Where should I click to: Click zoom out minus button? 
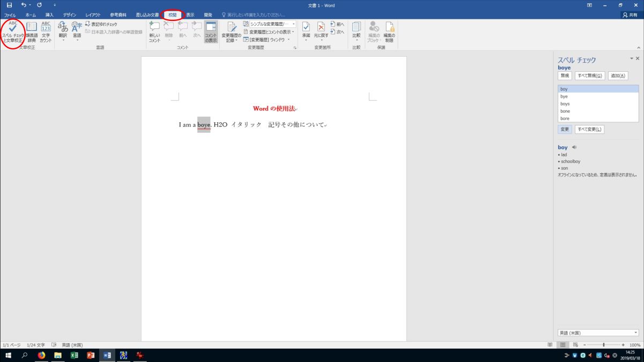[584, 345]
